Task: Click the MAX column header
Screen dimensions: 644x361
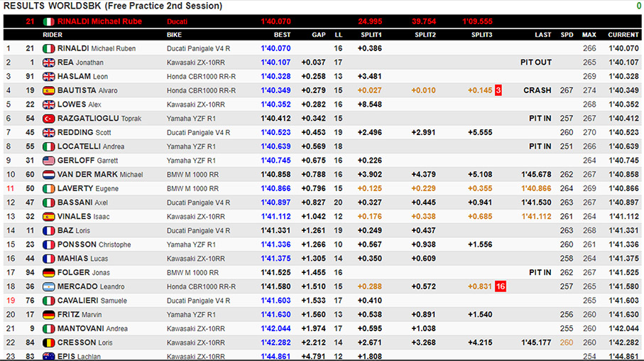Action: pyautogui.click(x=589, y=35)
